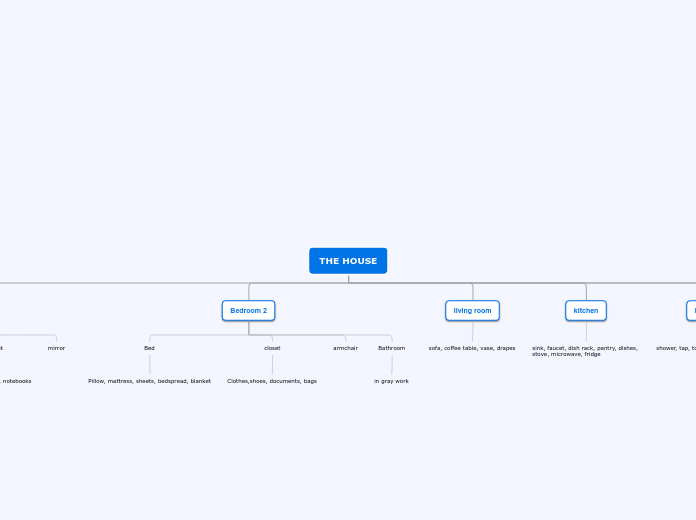Select the kitchen node
Screen dimensions: 696x520
[x=586, y=311]
